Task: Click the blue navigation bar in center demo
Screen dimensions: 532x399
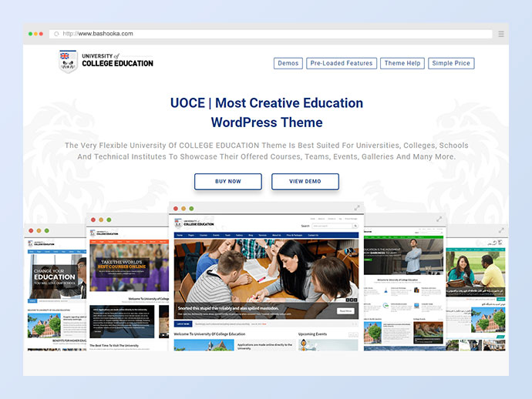Action: (266, 235)
